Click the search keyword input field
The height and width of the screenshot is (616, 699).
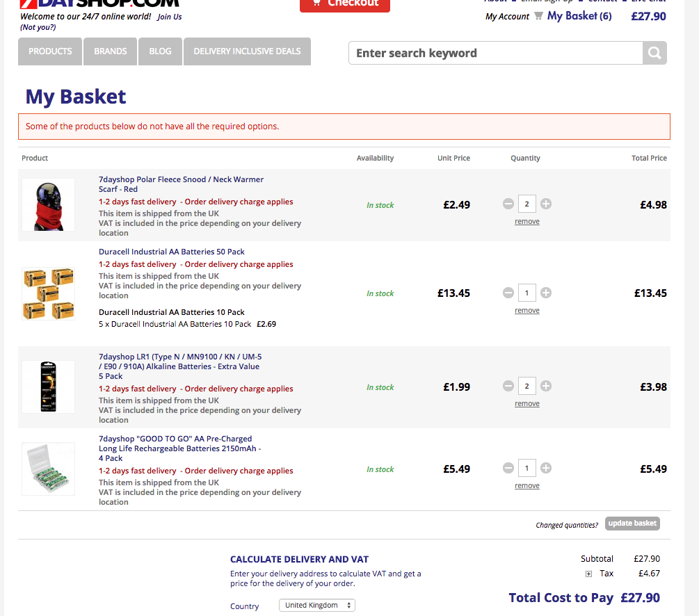point(496,53)
